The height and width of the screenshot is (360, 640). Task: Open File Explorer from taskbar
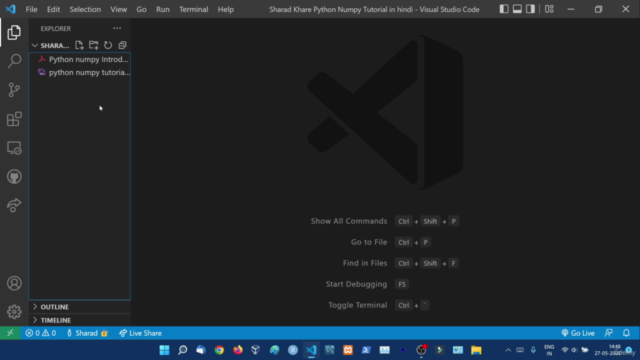[x=476, y=350]
